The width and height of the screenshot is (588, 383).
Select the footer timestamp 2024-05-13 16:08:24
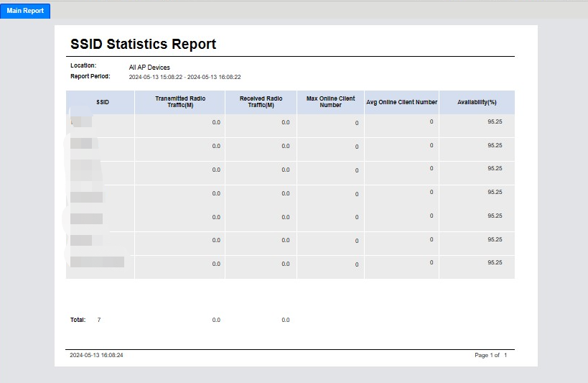pyautogui.click(x=96, y=355)
